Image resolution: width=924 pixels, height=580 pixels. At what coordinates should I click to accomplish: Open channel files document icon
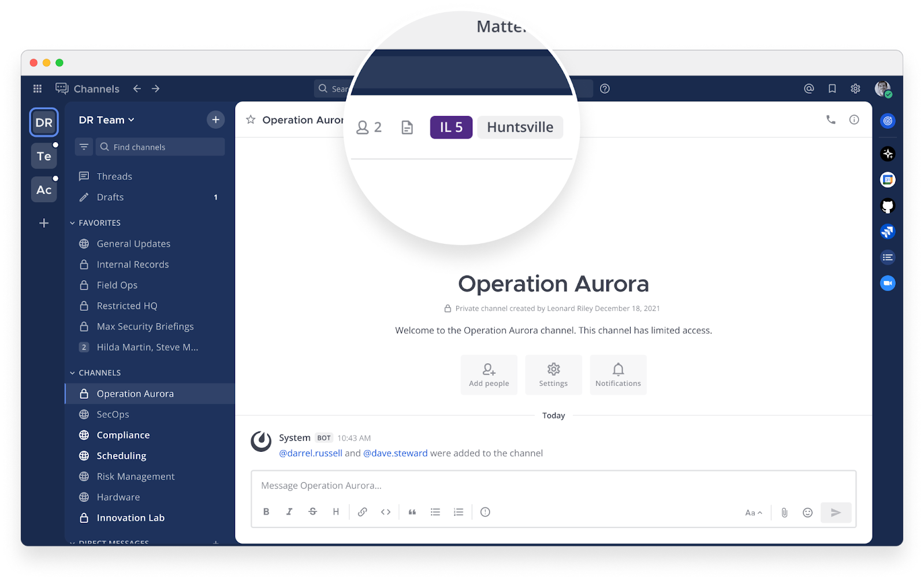pos(407,127)
